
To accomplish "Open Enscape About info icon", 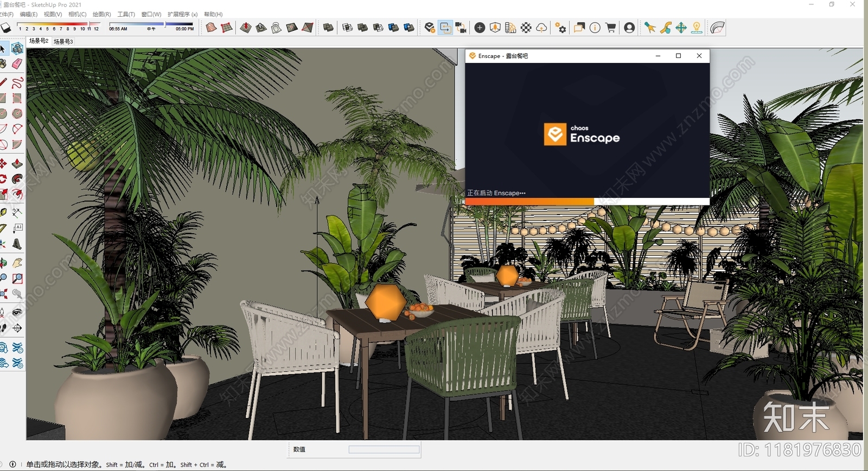I will click(595, 28).
